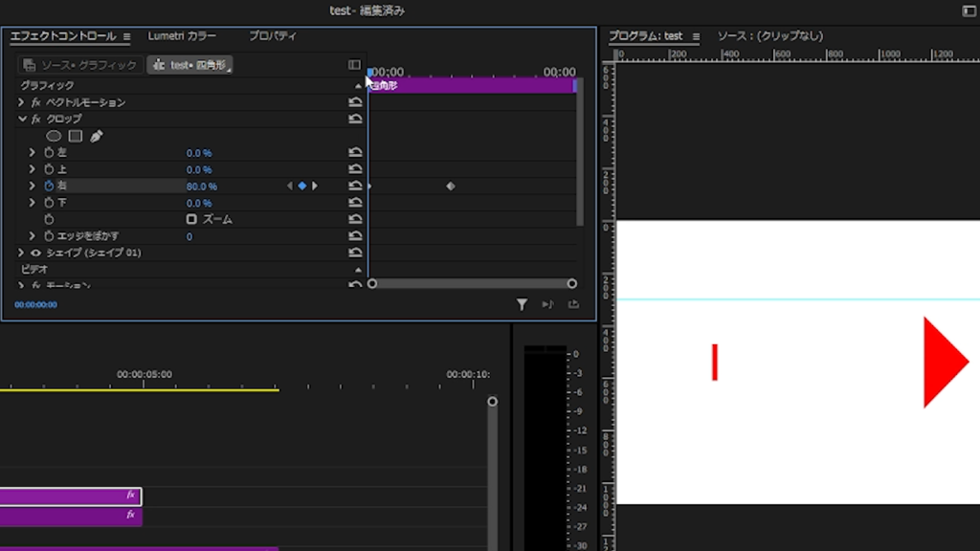Go to next keyframe for 右

pyautogui.click(x=314, y=187)
